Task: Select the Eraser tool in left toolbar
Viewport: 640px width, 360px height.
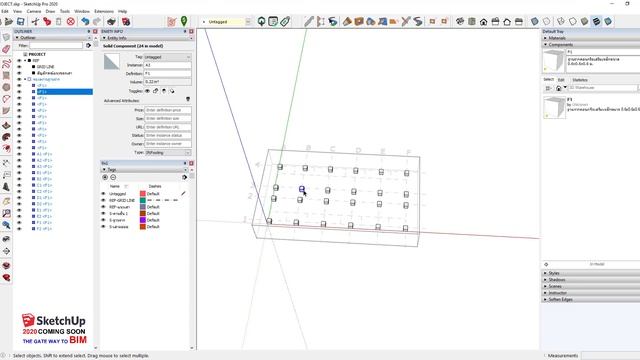Action: 6,49
